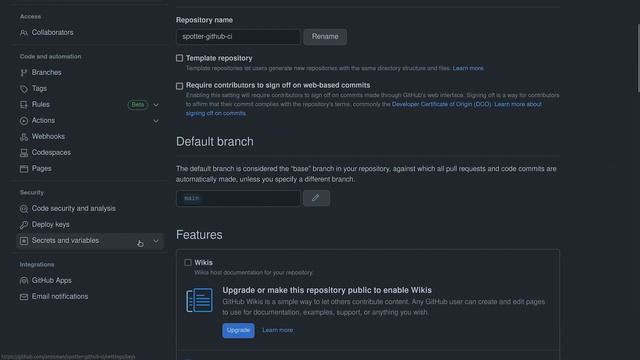The height and width of the screenshot is (360, 640).
Task: Click the blue Upgrade button
Action: (x=238, y=330)
